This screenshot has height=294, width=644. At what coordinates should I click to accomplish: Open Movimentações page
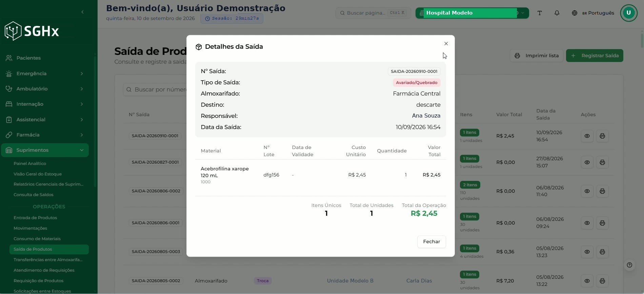pyautogui.click(x=31, y=228)
